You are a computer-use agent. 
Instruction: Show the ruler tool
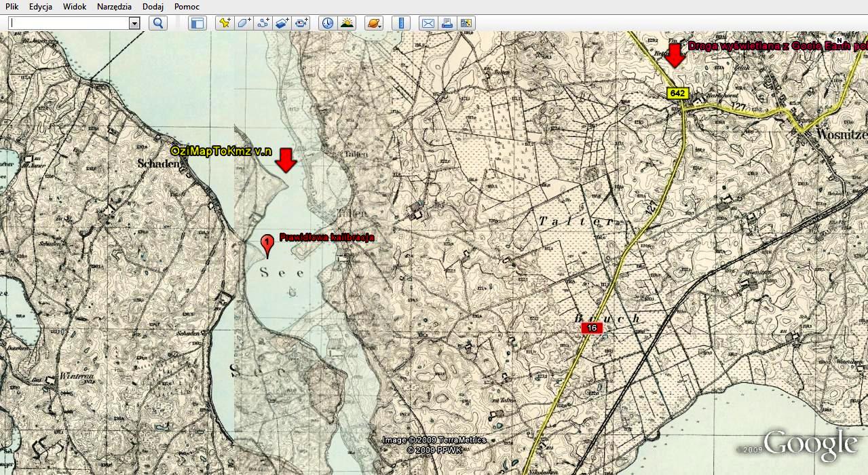pos(400,23)
